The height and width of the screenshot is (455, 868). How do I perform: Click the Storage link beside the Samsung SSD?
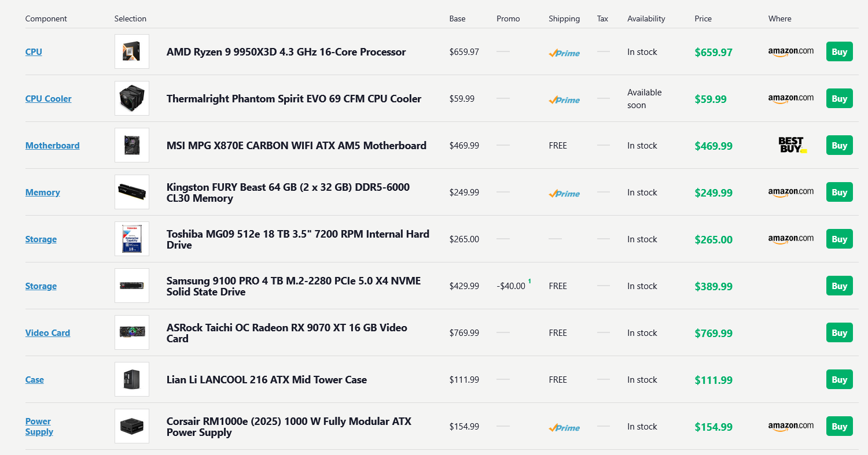point(41,286)
